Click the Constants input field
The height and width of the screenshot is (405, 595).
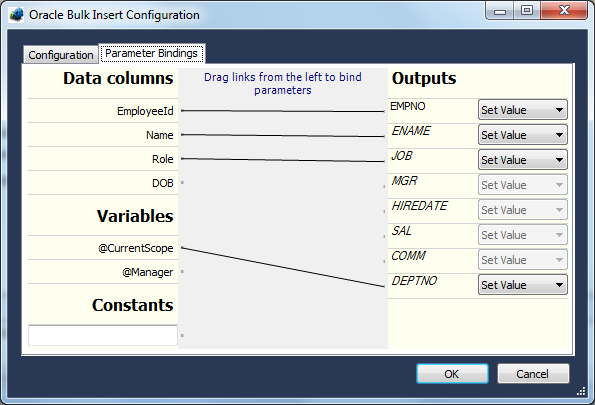click(x=103, y=335)
